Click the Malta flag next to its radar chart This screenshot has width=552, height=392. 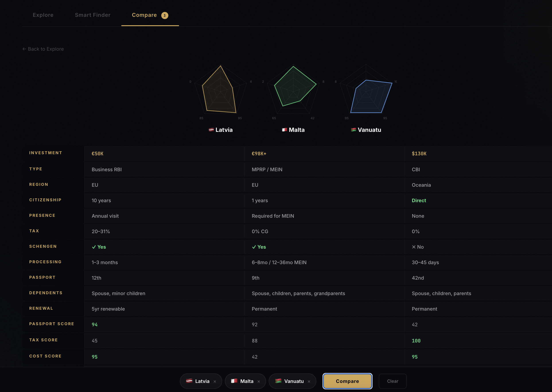[284, 129]
